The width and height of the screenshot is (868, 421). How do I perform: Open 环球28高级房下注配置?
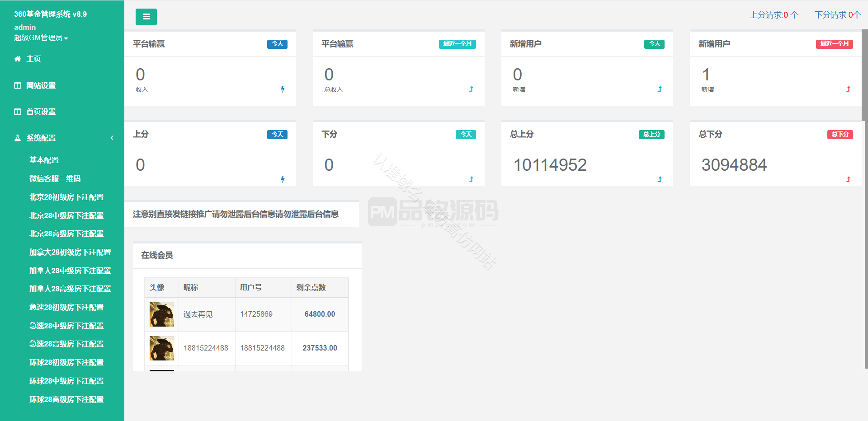coord(66,399)
